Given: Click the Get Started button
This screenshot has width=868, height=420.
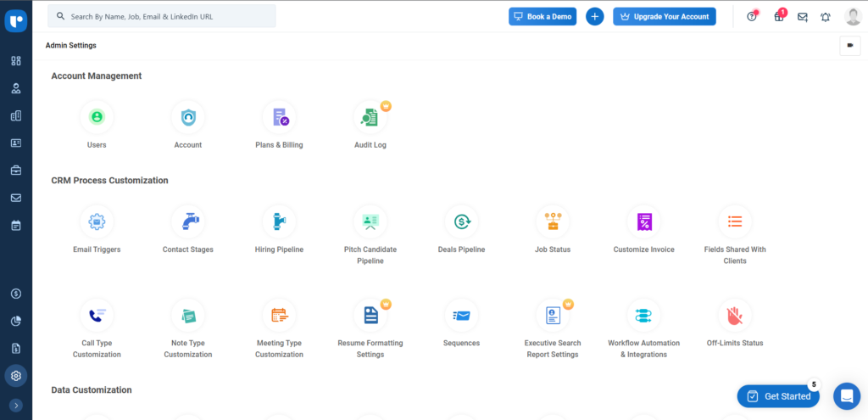Looking at the screenshot, I should click(x=778, y=396).
